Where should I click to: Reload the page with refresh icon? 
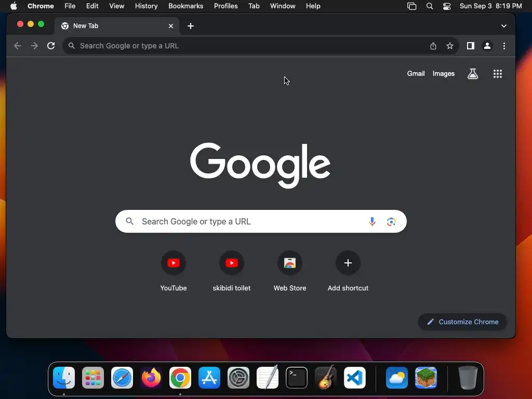coord(51,46)
